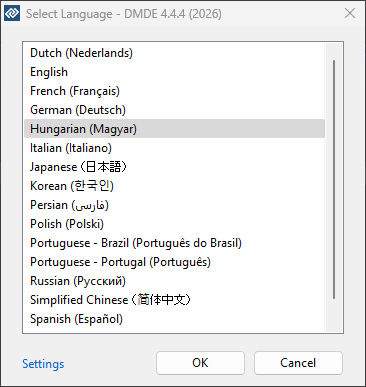The height and width of the screenshot is (387, 366).
Task: Choose Italian (Italiano) language
Action: coord(174,148)
